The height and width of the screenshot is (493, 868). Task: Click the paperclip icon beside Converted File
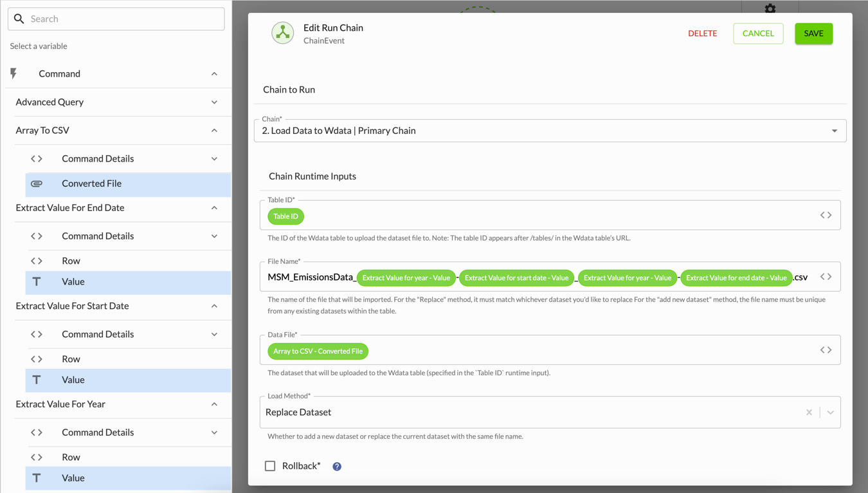[37, 183]
